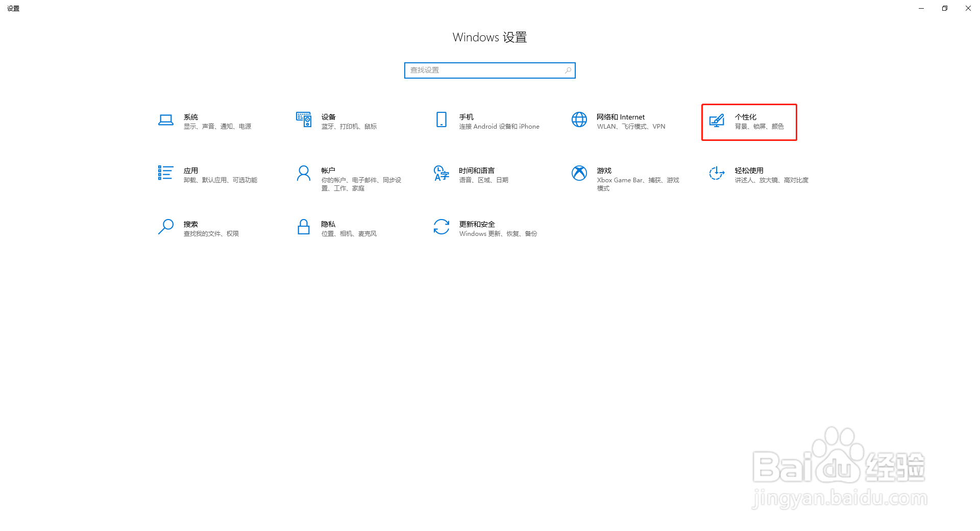Click the 卸载、默认应用、可选功能 description

coord(220,180)
